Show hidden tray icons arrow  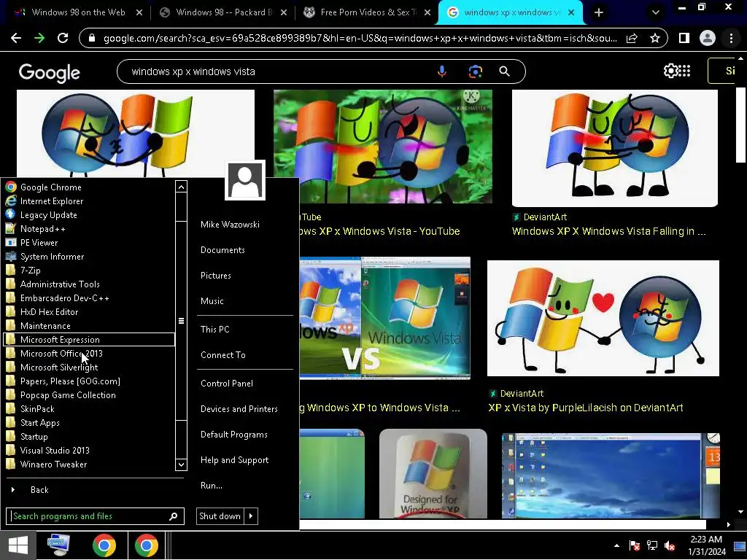(x=617, y=545)
